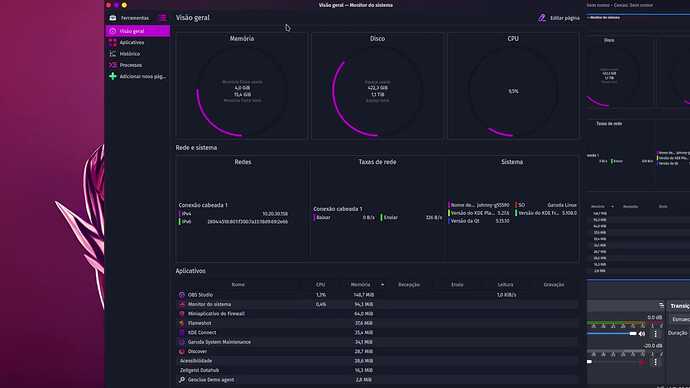Click the Visão geral gauge icon
Image resolution: width=690 pixels, height=388 pixels.
[113, 31]
